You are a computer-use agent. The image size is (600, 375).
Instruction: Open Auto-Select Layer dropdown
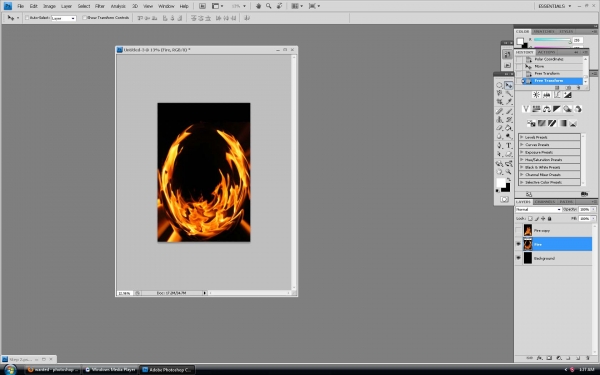point(64,18)
